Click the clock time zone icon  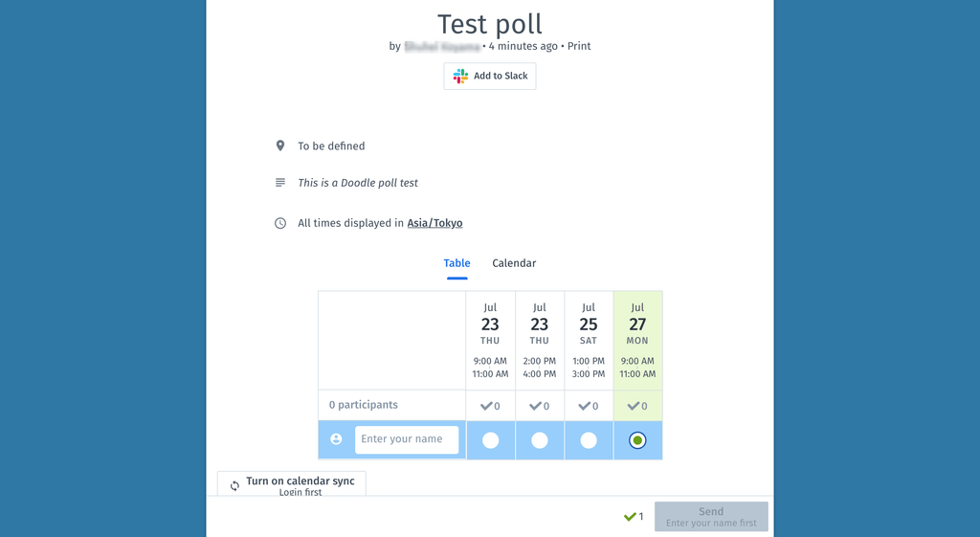(280, 223)
